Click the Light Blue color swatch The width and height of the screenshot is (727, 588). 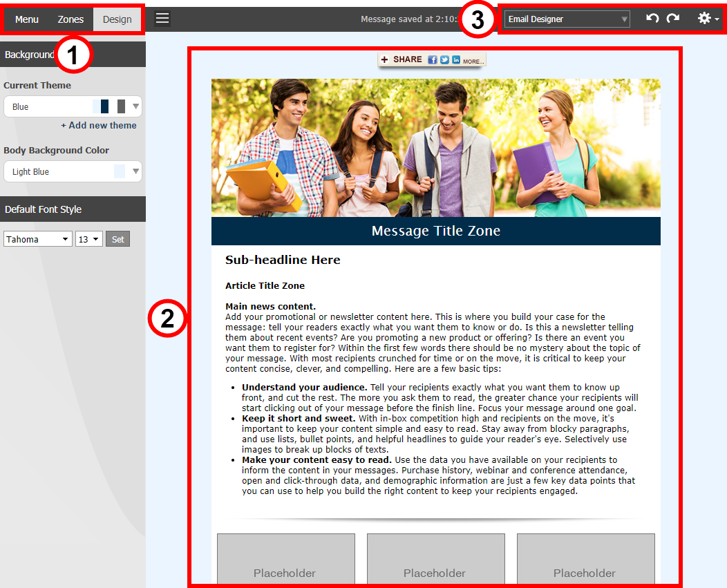tap(120, 171)
